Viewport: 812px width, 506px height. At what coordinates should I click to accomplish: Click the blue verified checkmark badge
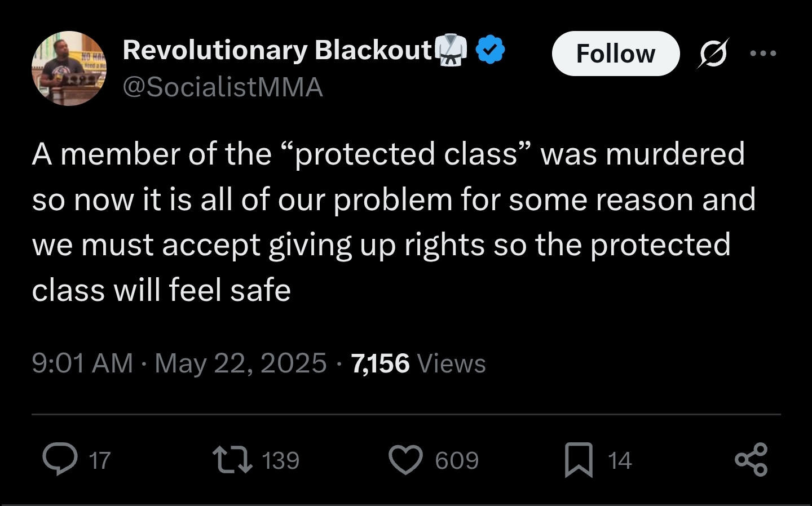(491, 49)
